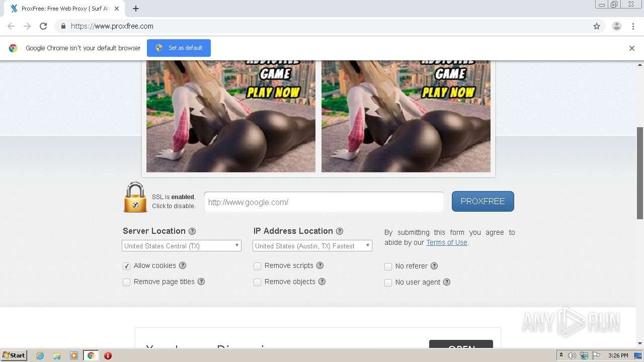Tick the No user agent checkbox
Screen dimensions: 644x362
point(388,283)
